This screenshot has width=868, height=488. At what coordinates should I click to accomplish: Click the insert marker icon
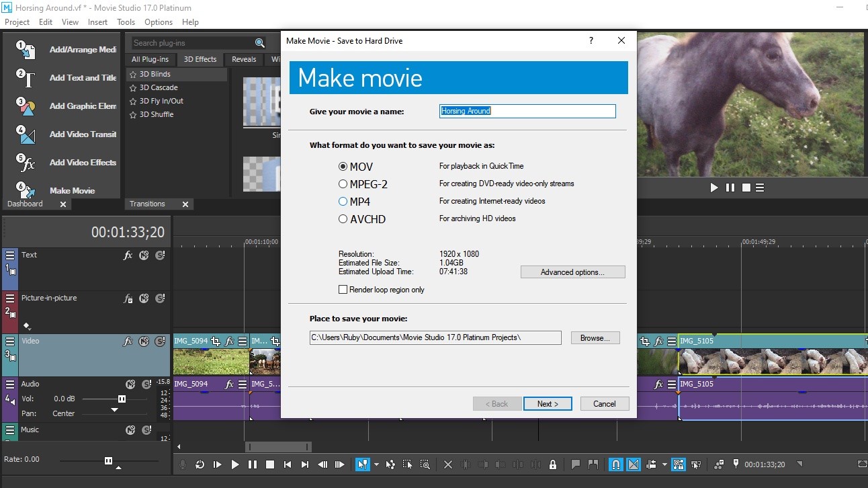click(576, 464)
